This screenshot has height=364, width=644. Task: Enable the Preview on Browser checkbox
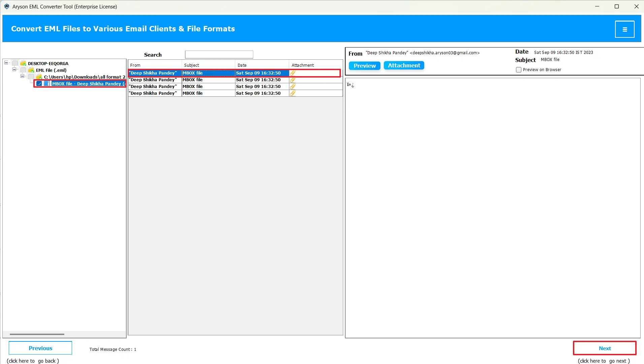[519, 70]
